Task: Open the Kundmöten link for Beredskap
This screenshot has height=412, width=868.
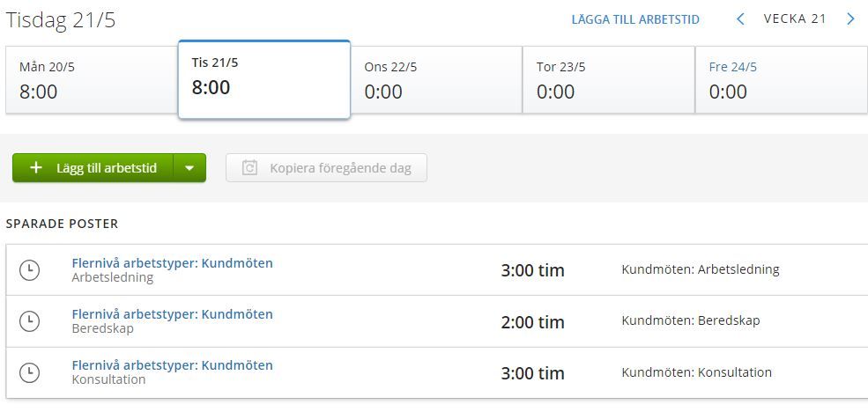Action: pyautogui.click(x=172, y=314)
